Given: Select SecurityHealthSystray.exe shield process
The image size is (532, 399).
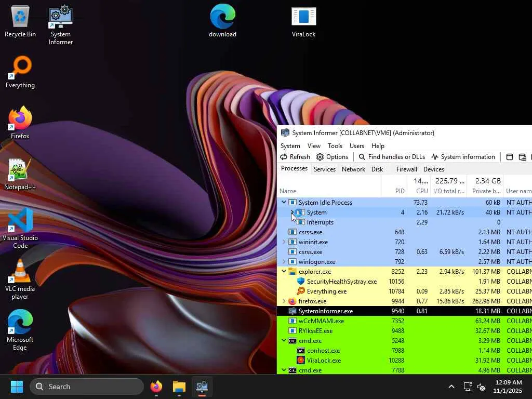Looking at the screenshot, I should click(x=341, y=282).
